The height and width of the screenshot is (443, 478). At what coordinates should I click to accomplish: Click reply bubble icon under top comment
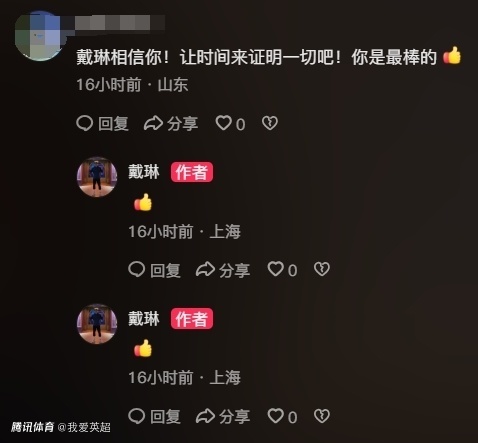coord(84,123)
